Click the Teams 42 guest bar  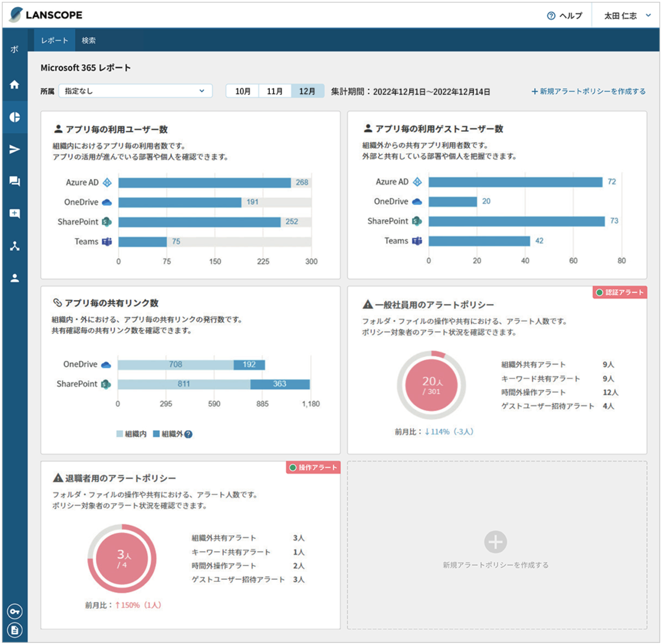pos(479,241)
